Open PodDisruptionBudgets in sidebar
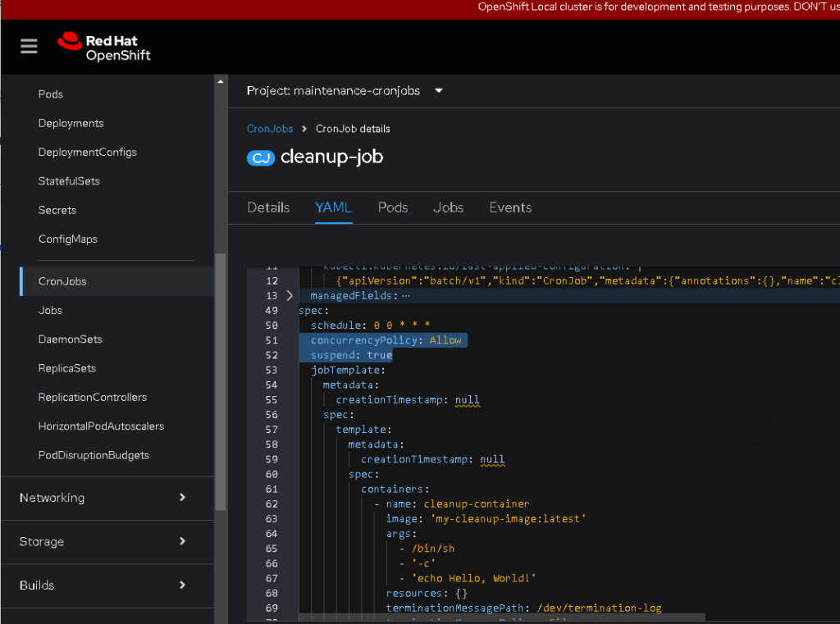The height and width of the screenshot is (624, 840). 94,455
